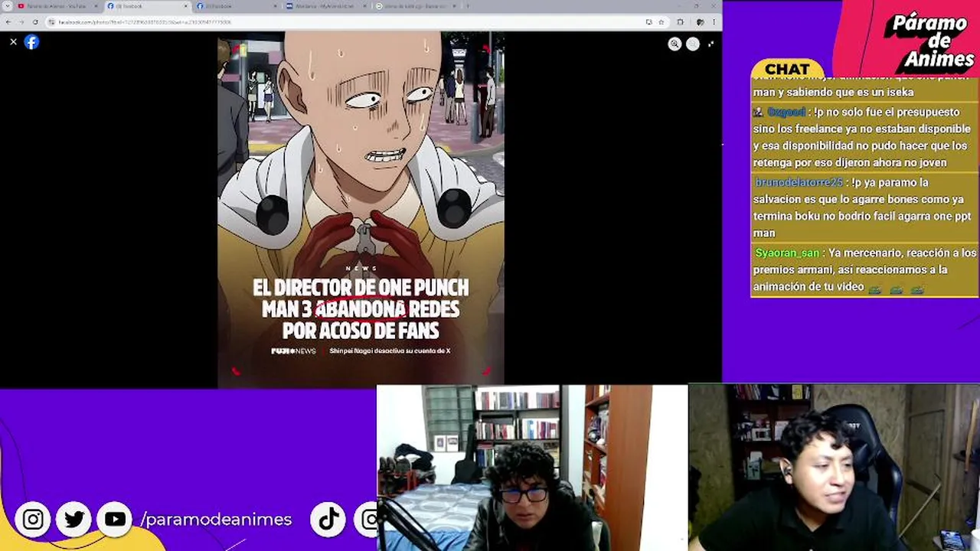The width and height of the screenshot is (980, 551).
Task: Reload the page with refresh icon
Action: point(35,22)
